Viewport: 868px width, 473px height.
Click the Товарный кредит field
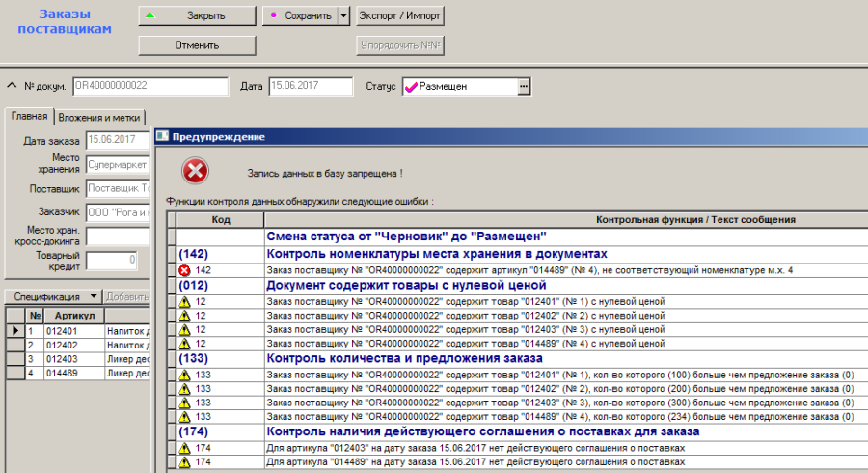tap(111, 261)
